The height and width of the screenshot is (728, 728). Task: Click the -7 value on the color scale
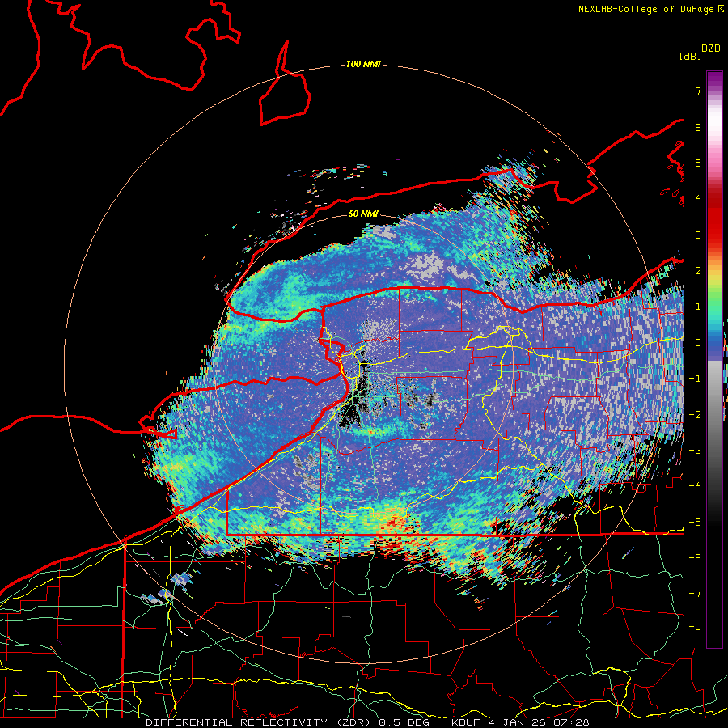pyautogui.click(x=695, y=594)
